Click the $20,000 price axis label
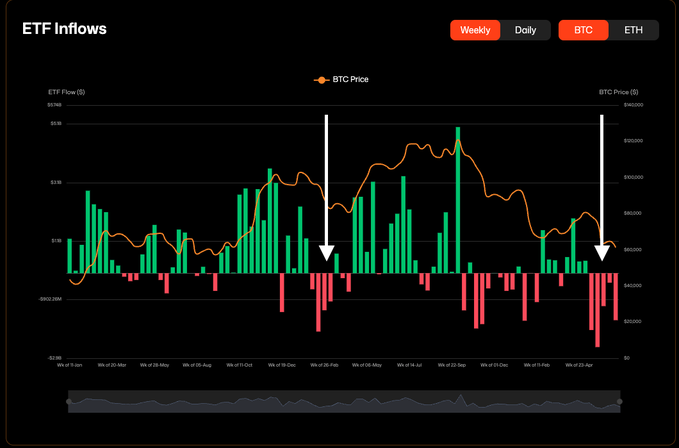 point(632,322)
